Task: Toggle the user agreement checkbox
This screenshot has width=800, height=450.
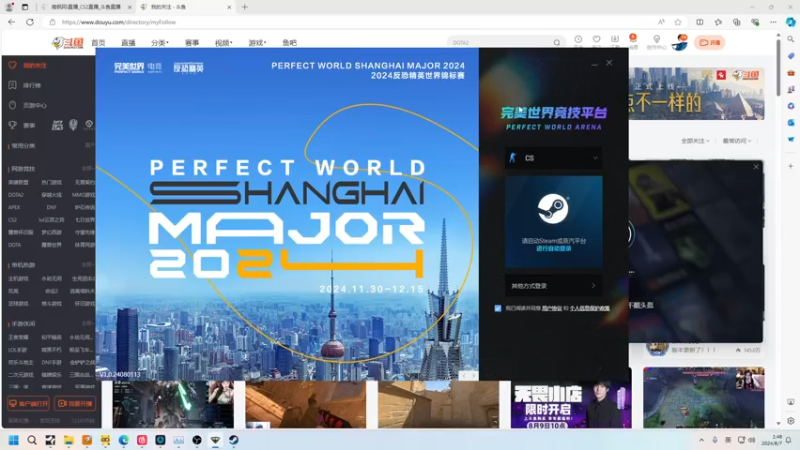Action: [498, 308]
